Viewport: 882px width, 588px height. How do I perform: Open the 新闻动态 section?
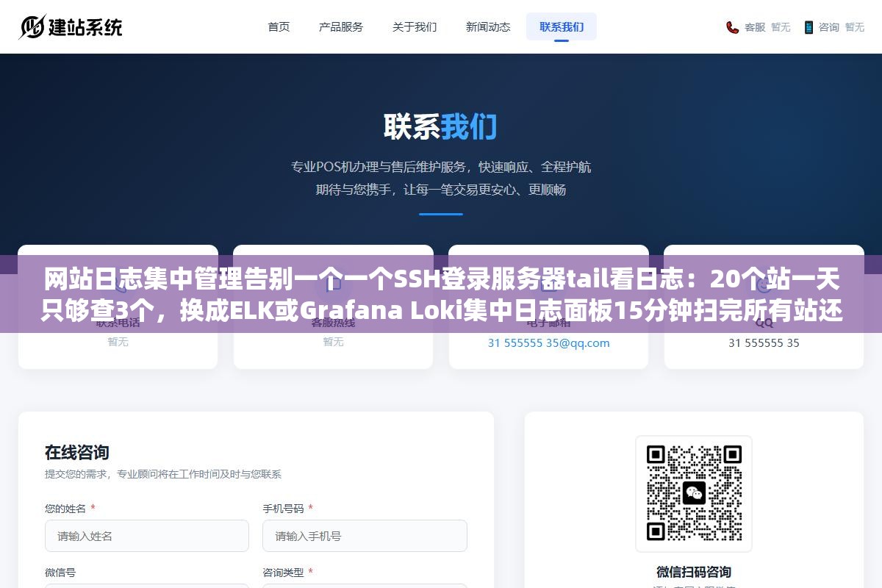(488, 26)
